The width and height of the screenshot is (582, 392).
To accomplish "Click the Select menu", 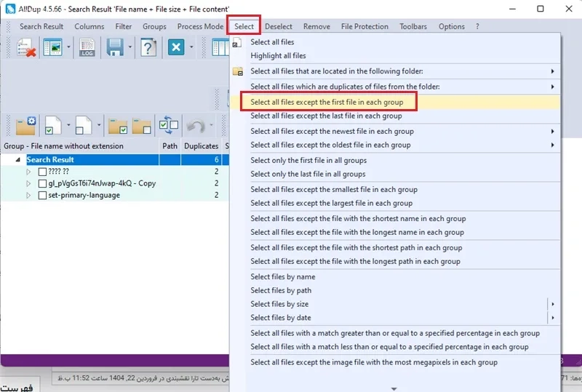I will coord(244,26).
